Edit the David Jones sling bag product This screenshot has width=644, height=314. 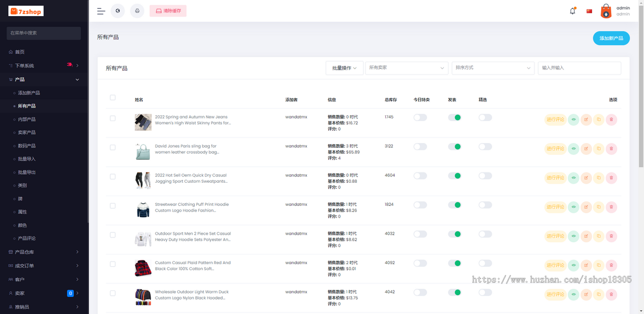tap(586, 148)
